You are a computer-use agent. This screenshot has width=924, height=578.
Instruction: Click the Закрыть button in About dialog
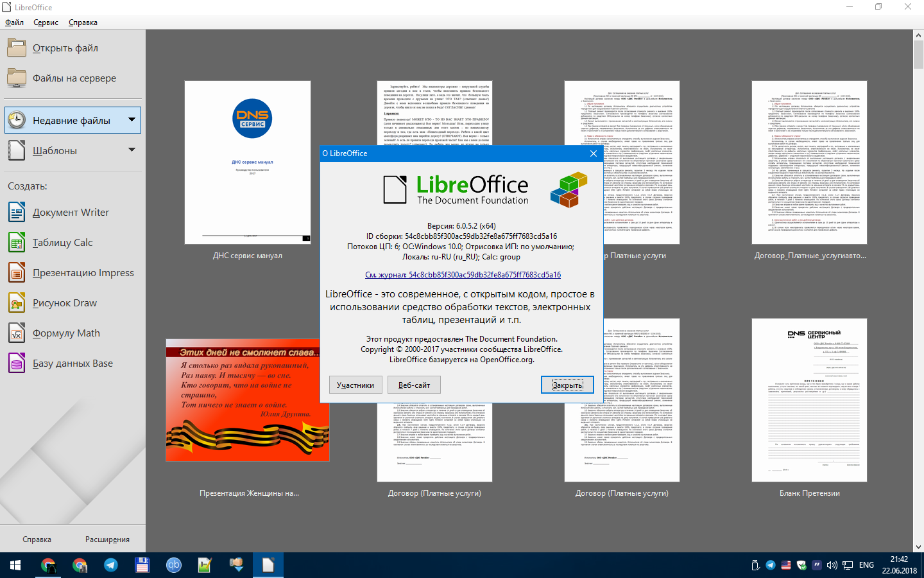point(567,385)
